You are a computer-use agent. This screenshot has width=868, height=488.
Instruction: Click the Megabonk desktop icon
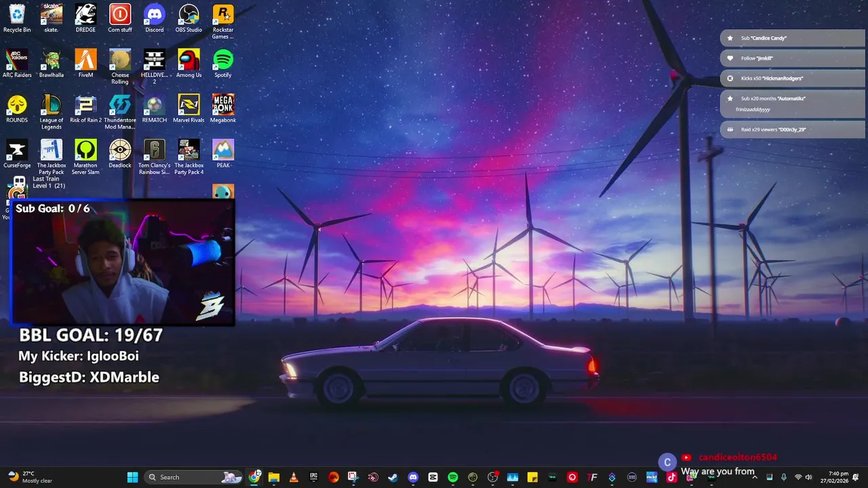[x=223, y=108]
